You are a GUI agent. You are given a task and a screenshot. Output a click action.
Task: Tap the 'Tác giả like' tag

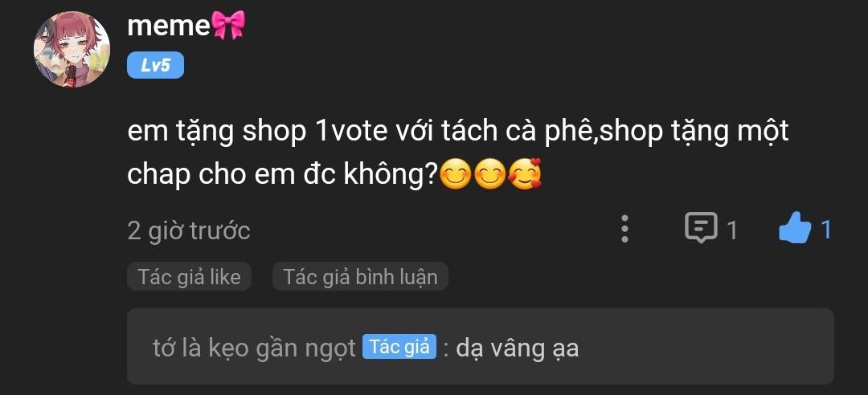(x=190, y=277)
